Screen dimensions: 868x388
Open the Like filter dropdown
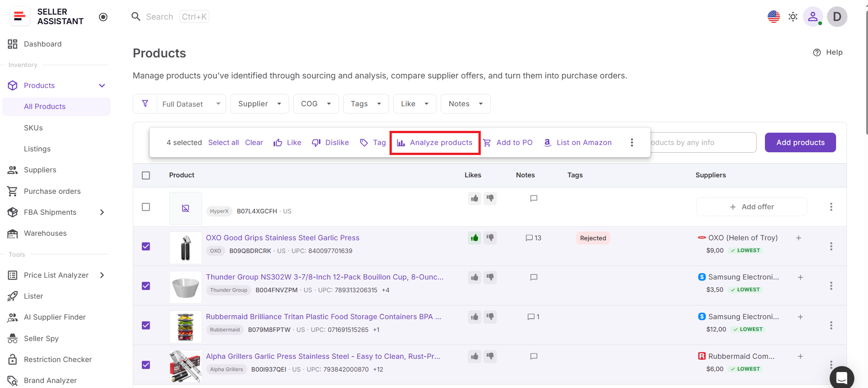(x=415, y=104)
